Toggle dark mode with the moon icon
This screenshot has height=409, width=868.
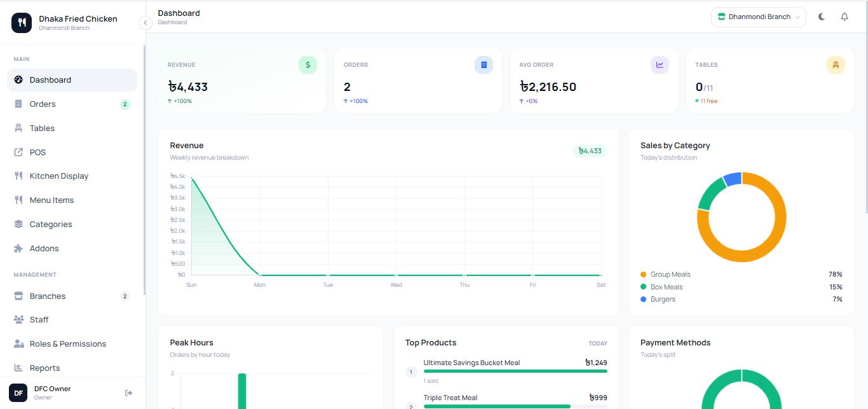[x=822, y=17]
